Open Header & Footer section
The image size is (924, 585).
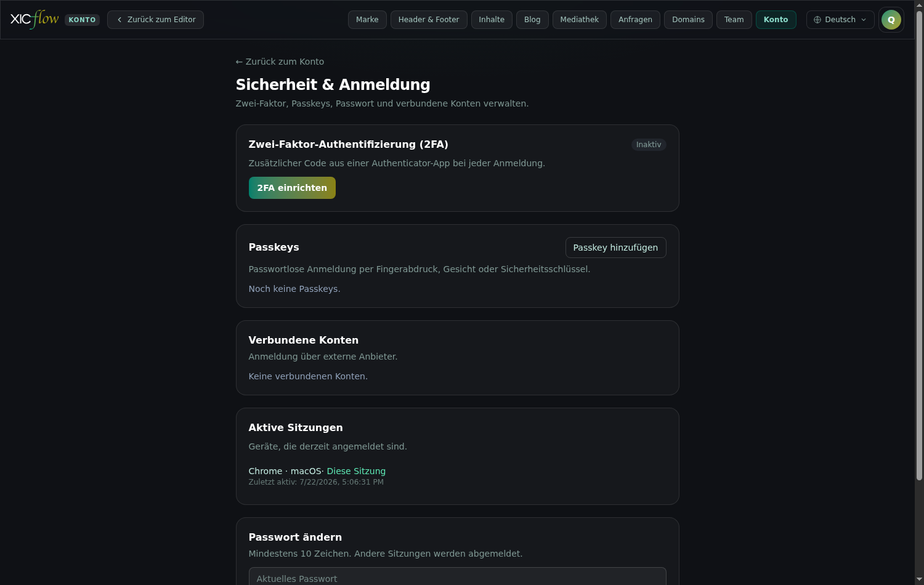click(429, 20)
